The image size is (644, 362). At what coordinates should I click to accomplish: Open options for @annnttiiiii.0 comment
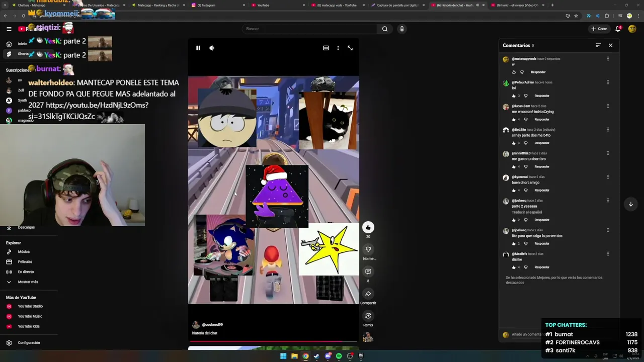click(x=608, y=153)
